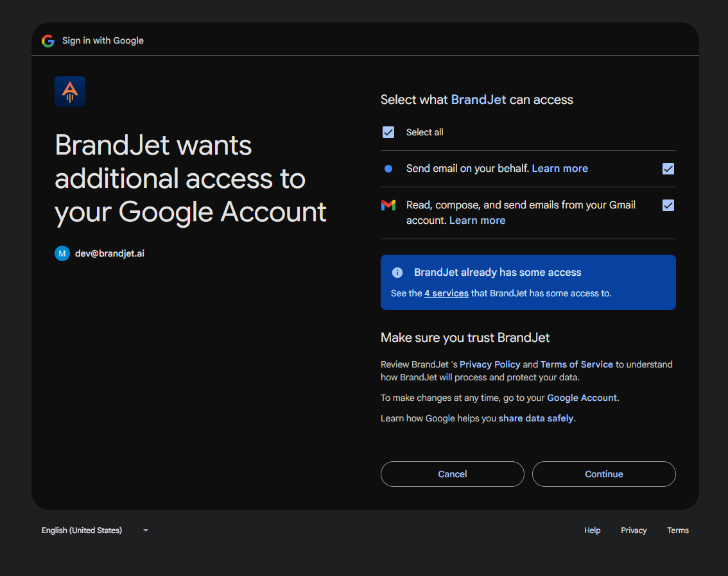Open the share data safely link
The width and height of the screenshot is (728, 576).
tap(536, 418)
